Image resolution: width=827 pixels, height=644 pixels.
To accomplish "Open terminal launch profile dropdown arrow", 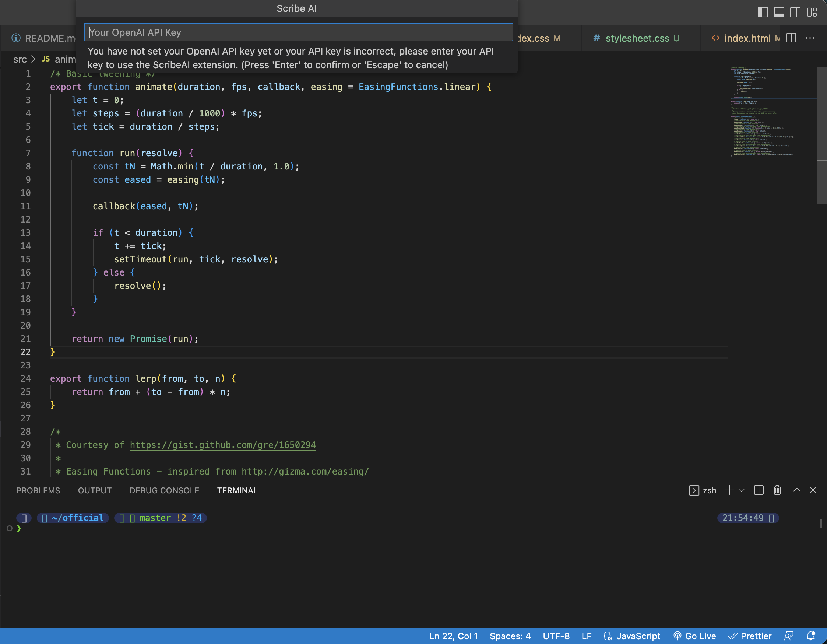I will tap(742, 490).
